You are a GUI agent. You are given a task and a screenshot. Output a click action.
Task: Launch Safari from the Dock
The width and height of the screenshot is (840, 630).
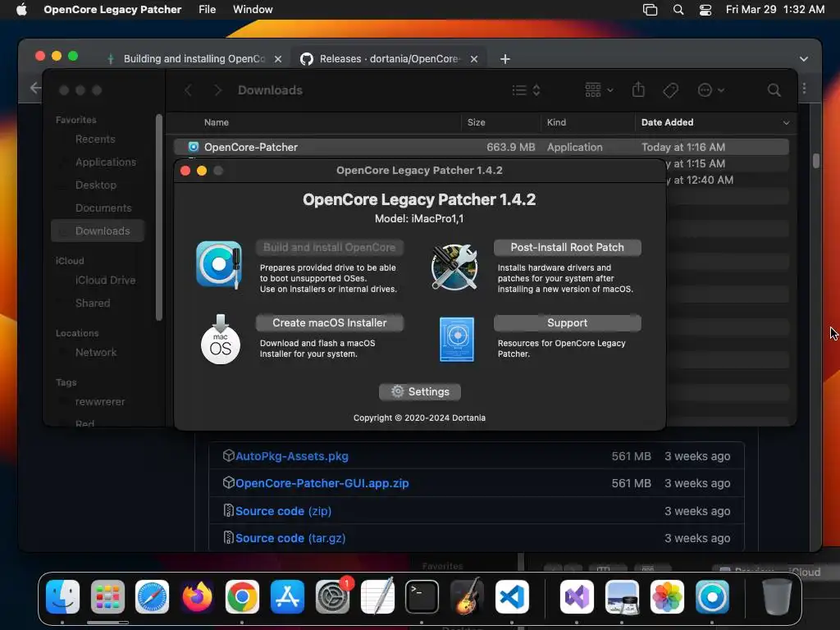152,596
